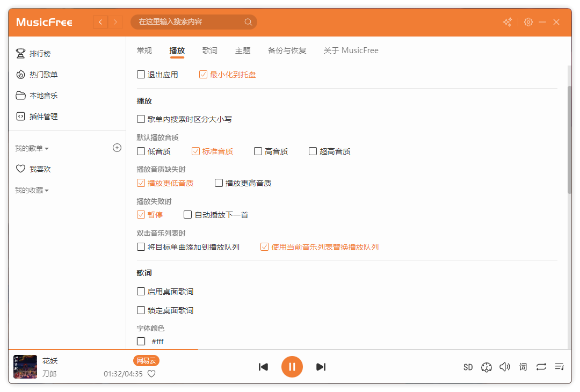Viewport: 580px width, 392px height.
Task: Click song title 花妖
Action: [x=50, y=361]
